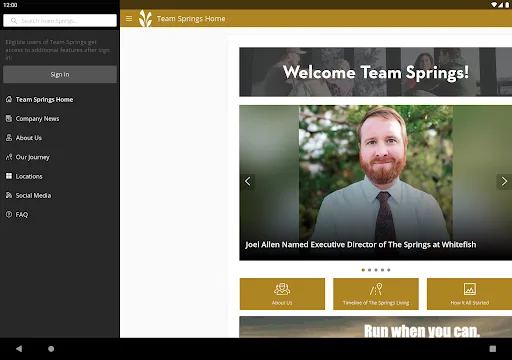Viewport: 512px width, 360px height.
Task: Open the How It All Started tile
Action: pyautogui.click(x=469, y=294)
